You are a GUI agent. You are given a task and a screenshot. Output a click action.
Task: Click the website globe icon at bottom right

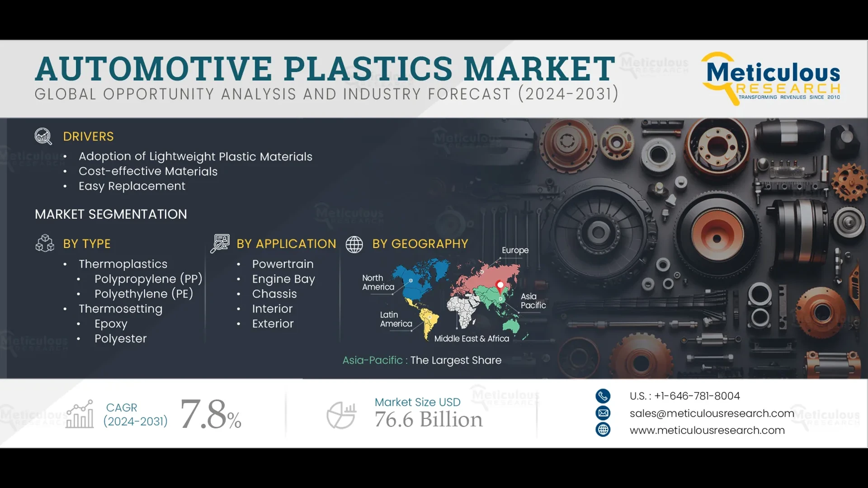[603, 430]
